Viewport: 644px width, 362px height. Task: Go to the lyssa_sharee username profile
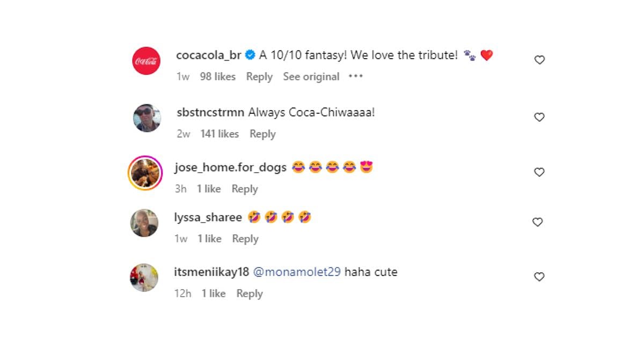208,217
